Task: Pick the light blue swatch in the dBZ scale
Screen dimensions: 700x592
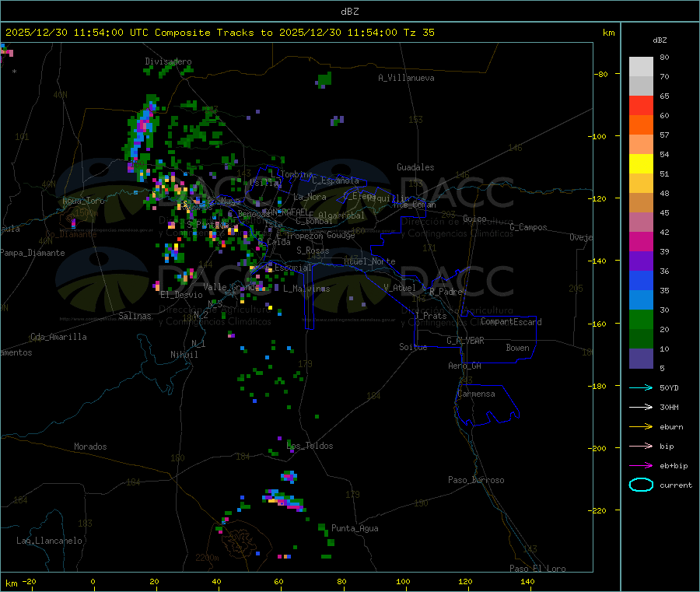Action: coord(641,300)
